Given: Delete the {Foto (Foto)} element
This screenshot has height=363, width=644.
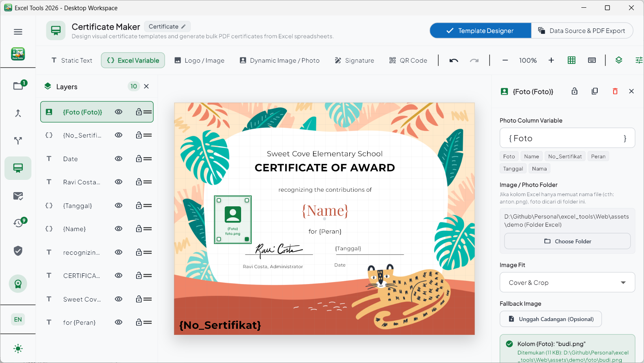Looking at the screenshot, I should coord(615,91).
